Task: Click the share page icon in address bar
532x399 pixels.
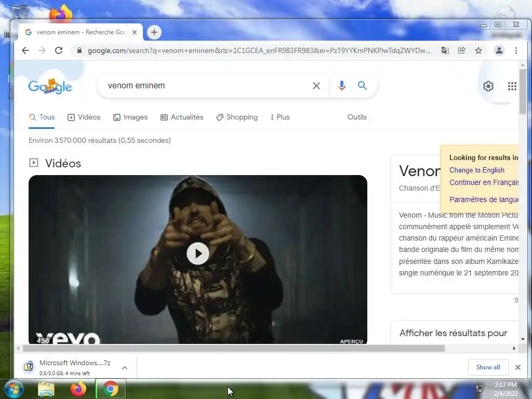Action: pyautogui.click(x=461, y=50)
